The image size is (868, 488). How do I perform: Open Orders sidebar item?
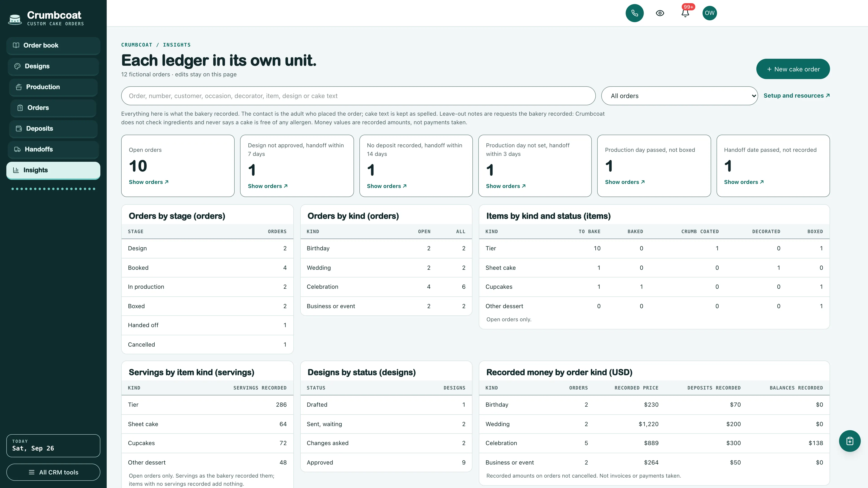[x=53, y=108]
